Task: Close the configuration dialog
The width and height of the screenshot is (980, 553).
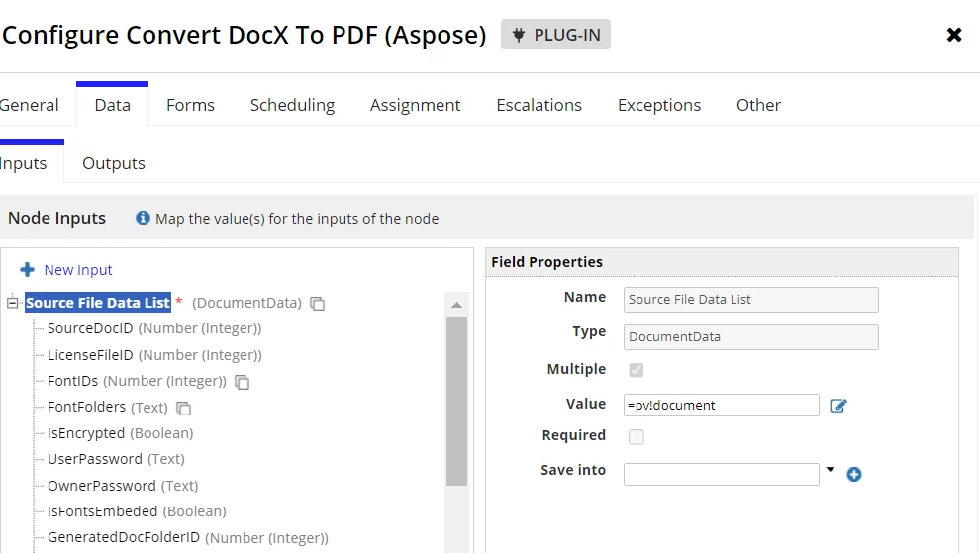Action: tap(953, 35)
